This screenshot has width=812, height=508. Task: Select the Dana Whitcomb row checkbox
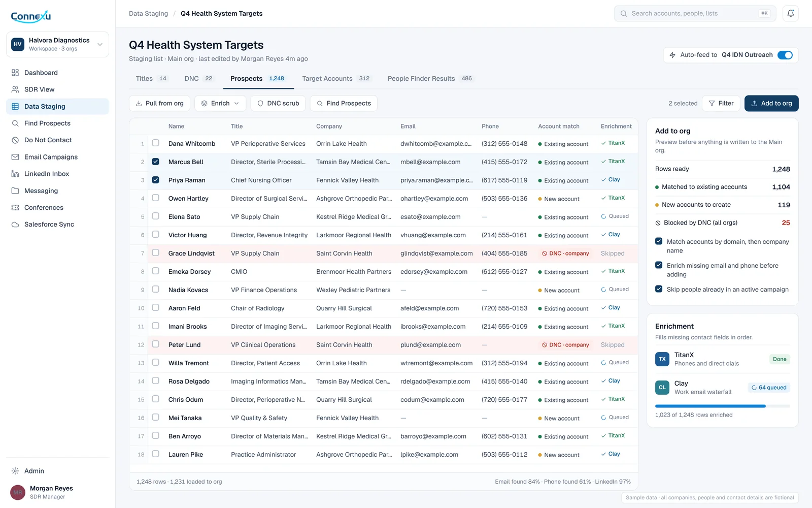(156, 143)
